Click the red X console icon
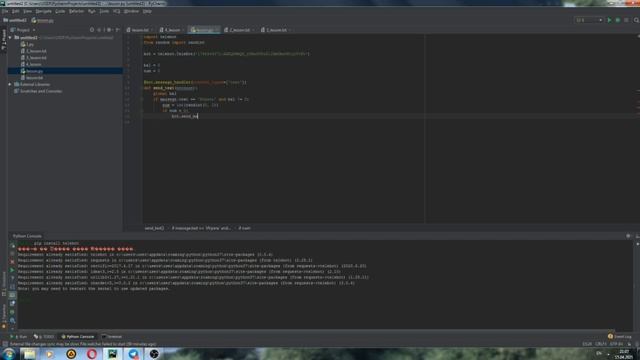Viewport: 640px width, 360px height. 12,262
